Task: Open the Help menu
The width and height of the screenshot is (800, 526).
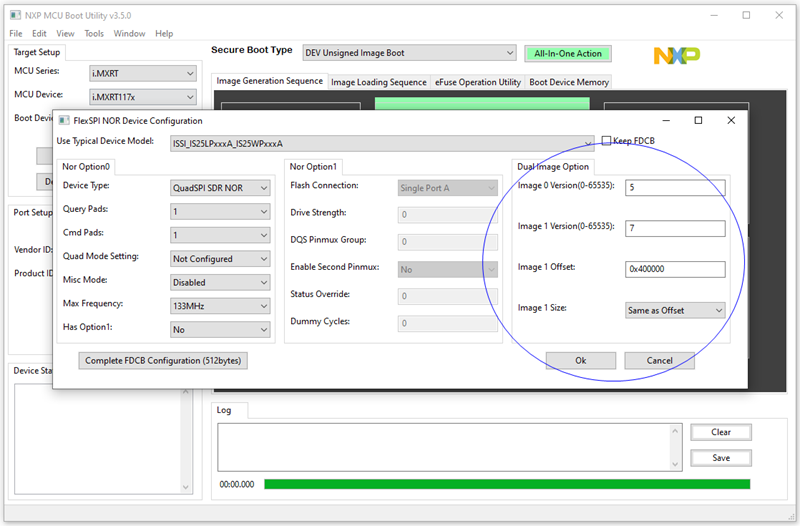Action: pos(164,34)
